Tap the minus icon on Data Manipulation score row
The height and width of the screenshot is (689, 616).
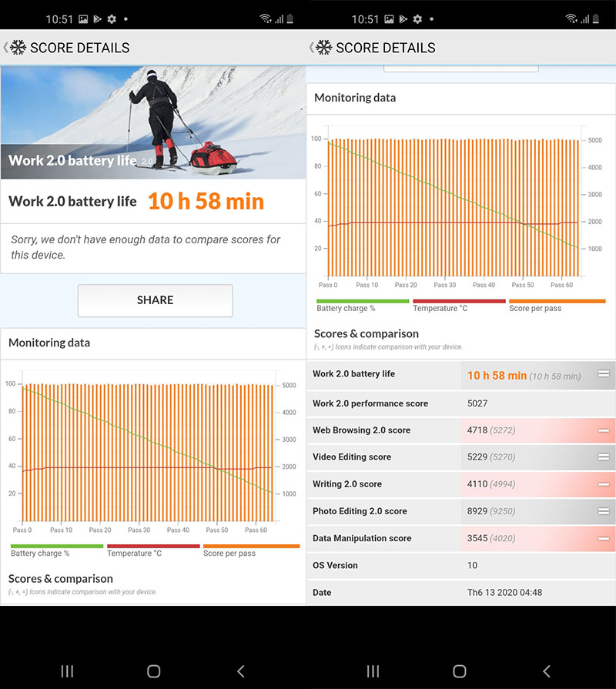tap(604, 538)
